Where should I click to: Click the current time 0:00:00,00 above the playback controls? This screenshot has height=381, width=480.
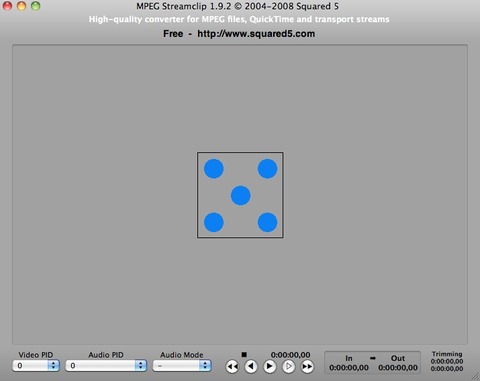point(290,355)
